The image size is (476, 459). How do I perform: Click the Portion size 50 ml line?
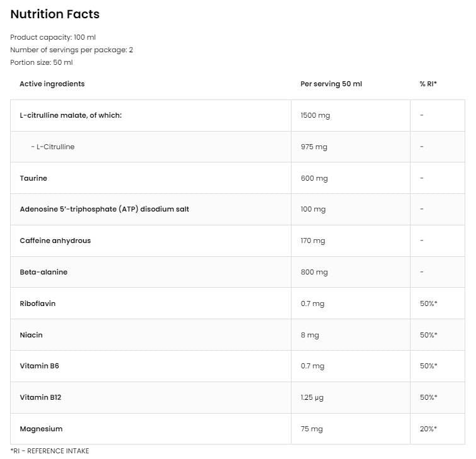pyautogui.click(x=42, y=62)
